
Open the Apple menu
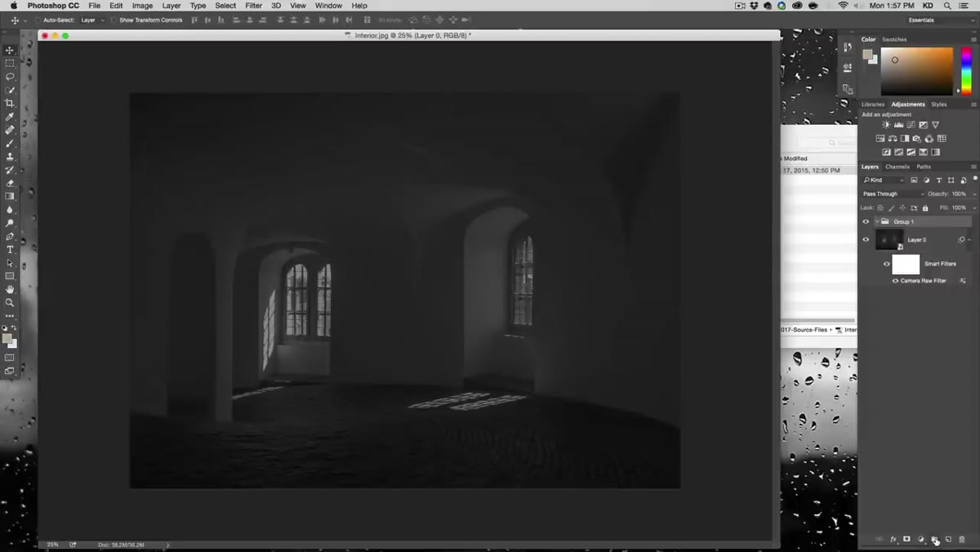click(x=13, y=6)
